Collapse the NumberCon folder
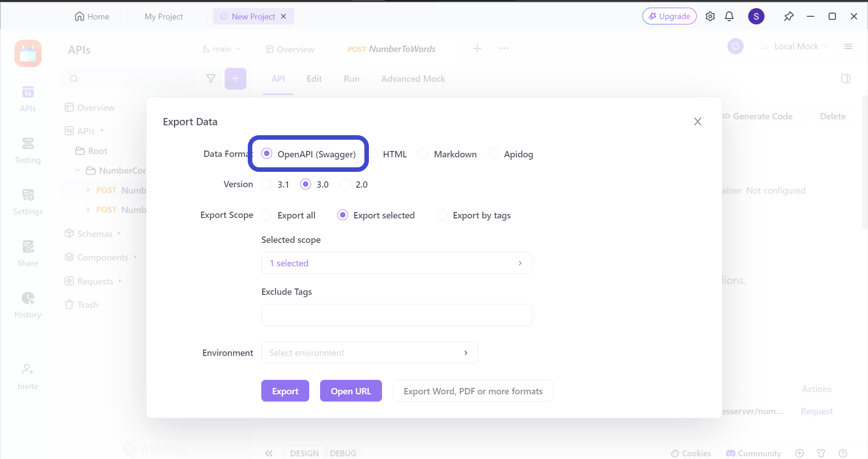Viewport: 868px width, 459px height. [x=78, y=170]
